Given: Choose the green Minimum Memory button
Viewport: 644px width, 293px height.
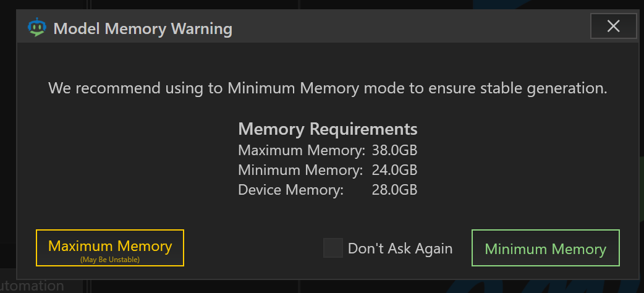Looking at the screenshot, I should (545, 248).
